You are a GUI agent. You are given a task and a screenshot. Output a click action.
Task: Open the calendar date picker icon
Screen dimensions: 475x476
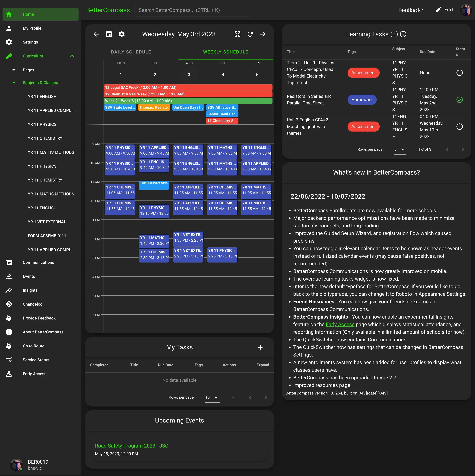pyautogui.click(x=109, y=34)
